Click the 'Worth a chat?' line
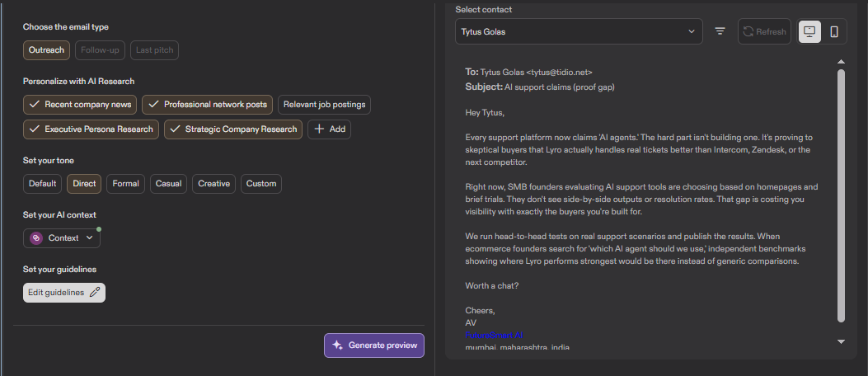 point(492,286)
